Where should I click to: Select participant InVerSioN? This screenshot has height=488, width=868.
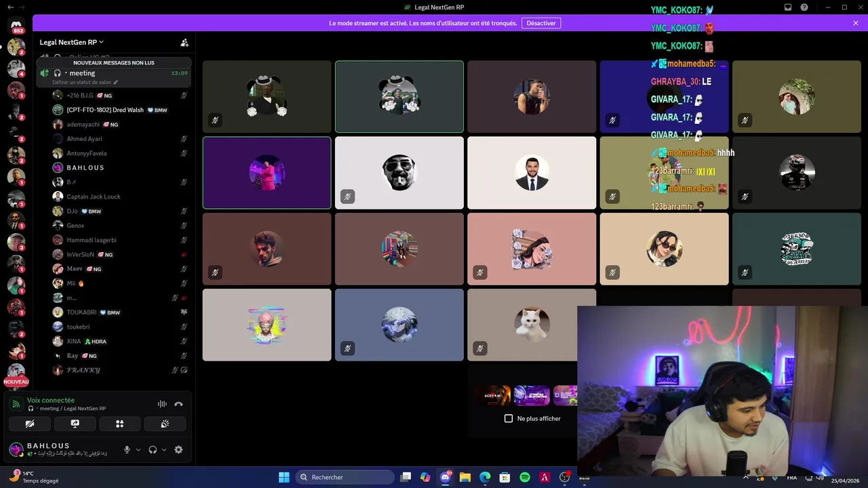click(120, 254)
